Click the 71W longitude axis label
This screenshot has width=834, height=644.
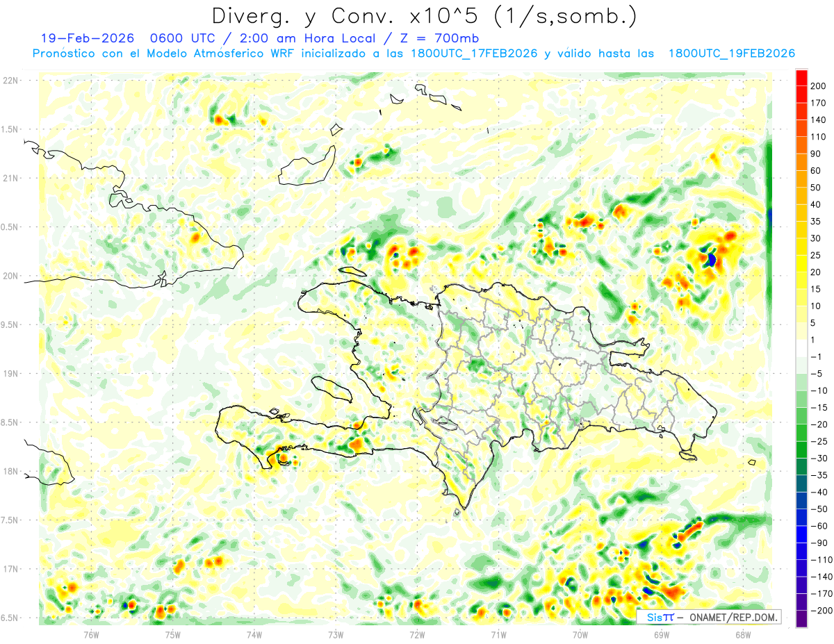[x=498, y=634]
